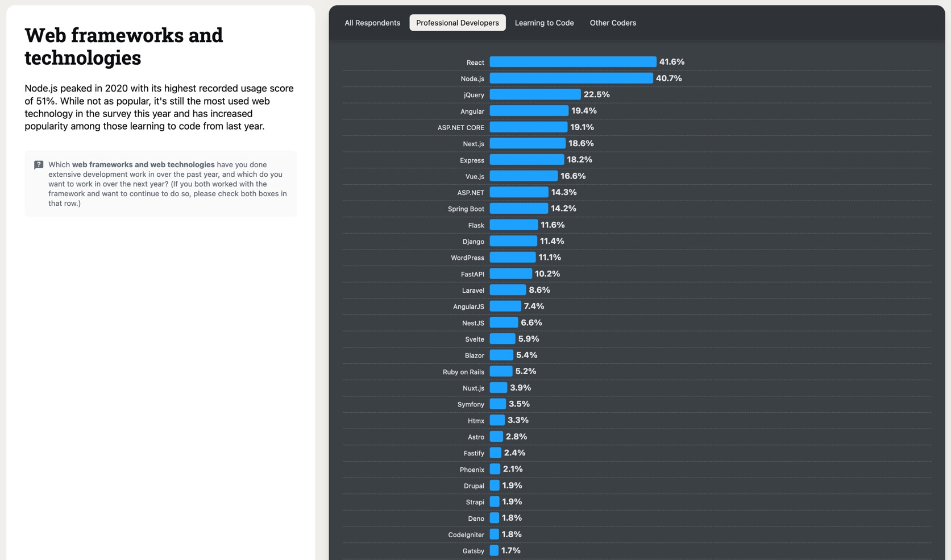
Task: Switch to the Other Coders tab
Action: [613, 23]
